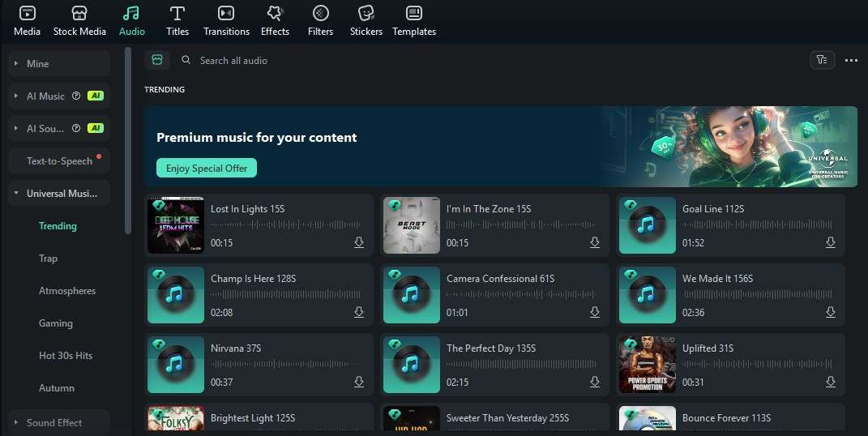Open the Filters tab icon
Image resolution: width=868 pixels, height=436 pixels.
(320, 13)
